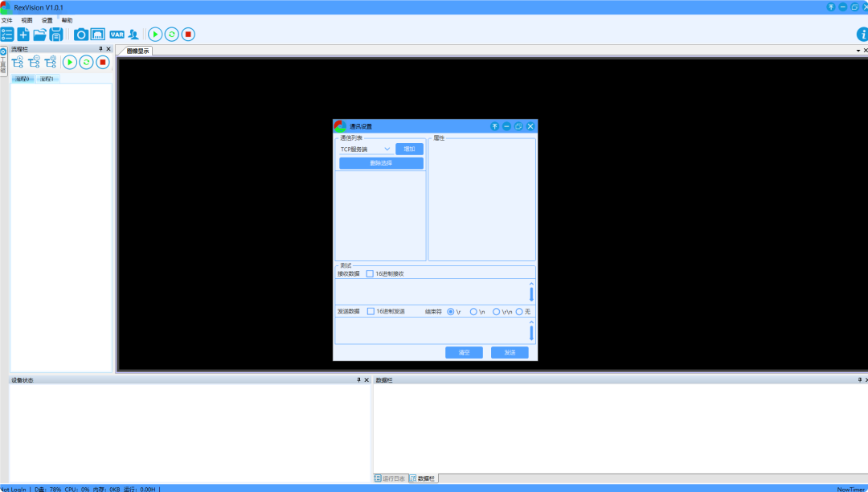Viewport: 868px width, 492px height.
Task: Select the \r\n terminator radio button
Action: click(x=496, y=312)
